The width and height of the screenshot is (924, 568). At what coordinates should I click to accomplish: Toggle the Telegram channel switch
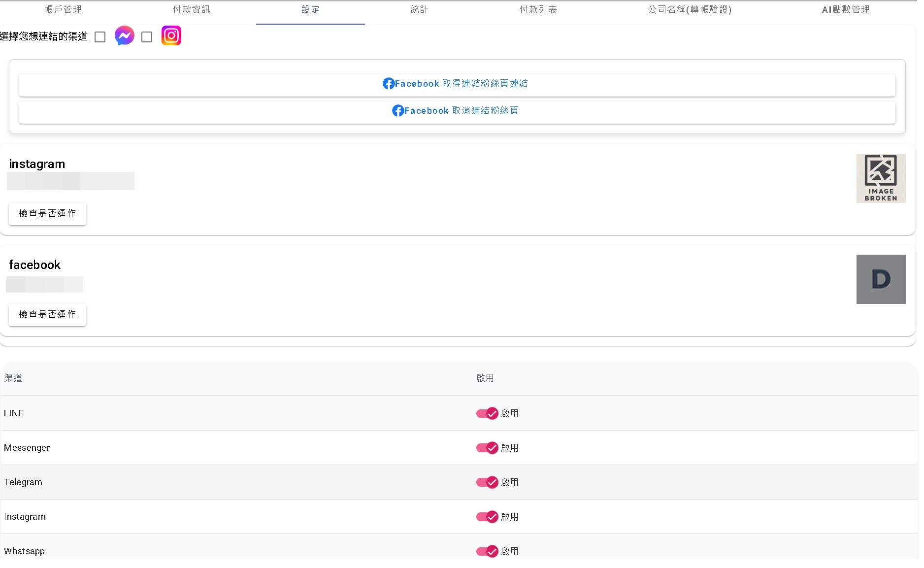[487, 482]
